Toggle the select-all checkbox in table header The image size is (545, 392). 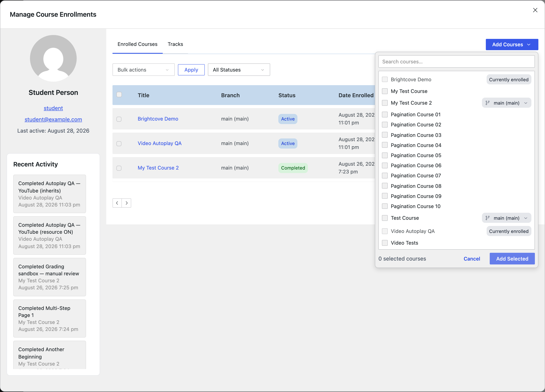click(x=119, y=94)
